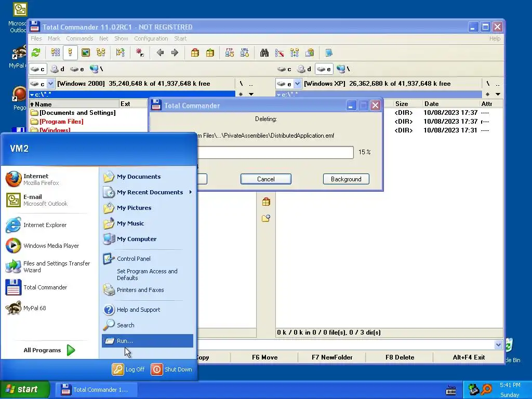
Task: Show the directory tree view icon
Action: tap(101, 52)
